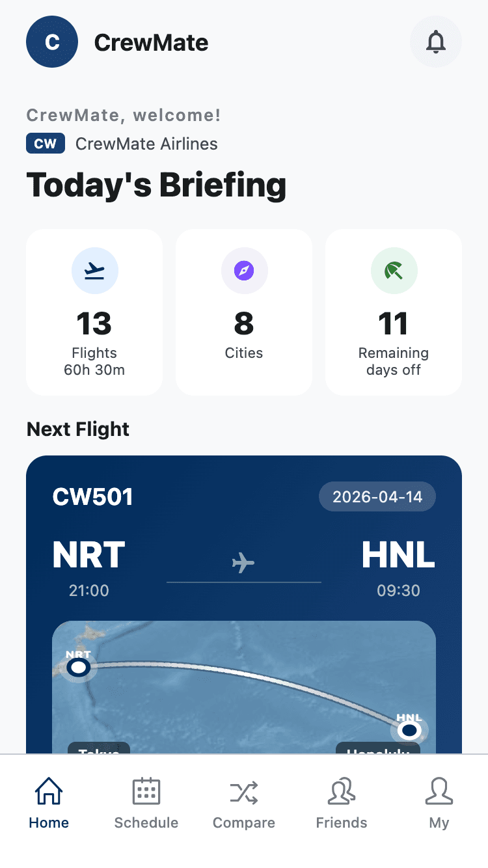
Task: Open the 8 Cities stats card
Action: (x=244, y=312)
